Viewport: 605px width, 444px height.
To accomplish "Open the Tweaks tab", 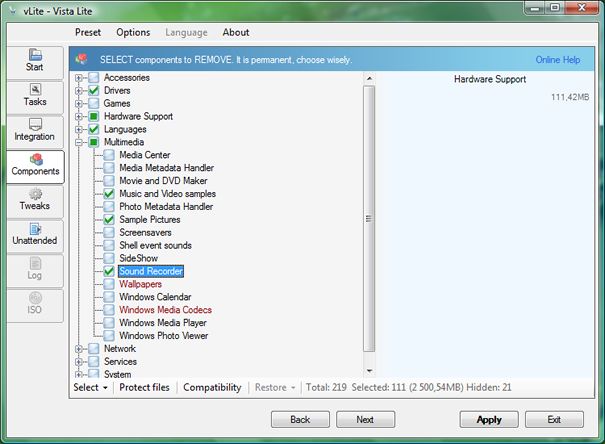I will (x=35, y=202).
